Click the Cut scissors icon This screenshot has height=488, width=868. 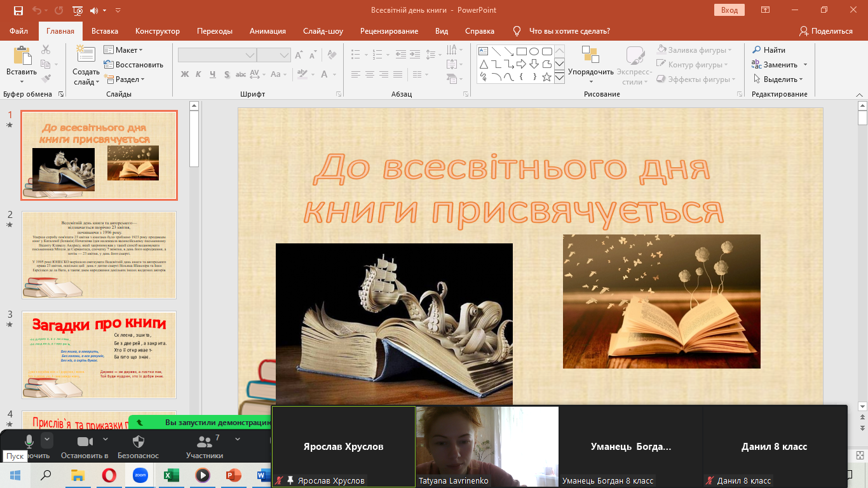tap(46, 50)
